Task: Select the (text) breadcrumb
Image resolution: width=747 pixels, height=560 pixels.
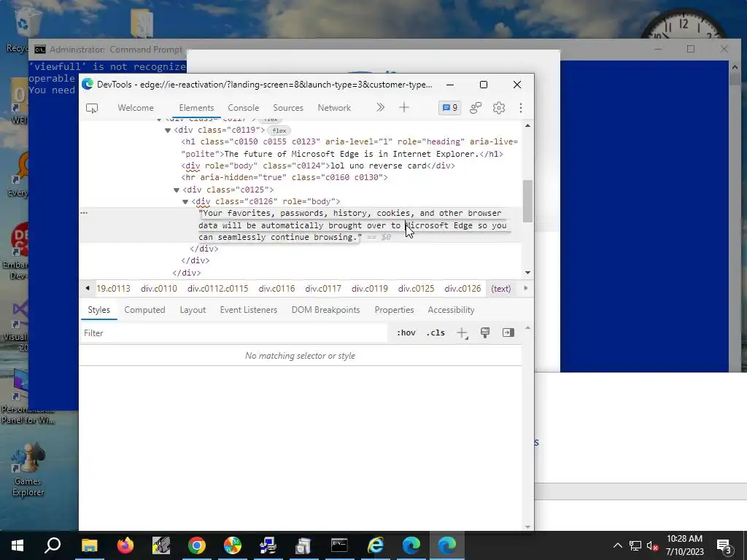Action: point(500,289)
